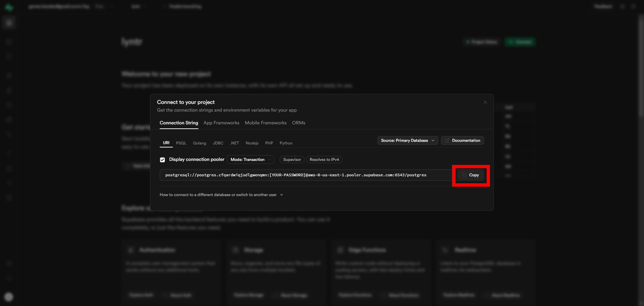Expand How to connect to a different database

(x=221, y=195)
